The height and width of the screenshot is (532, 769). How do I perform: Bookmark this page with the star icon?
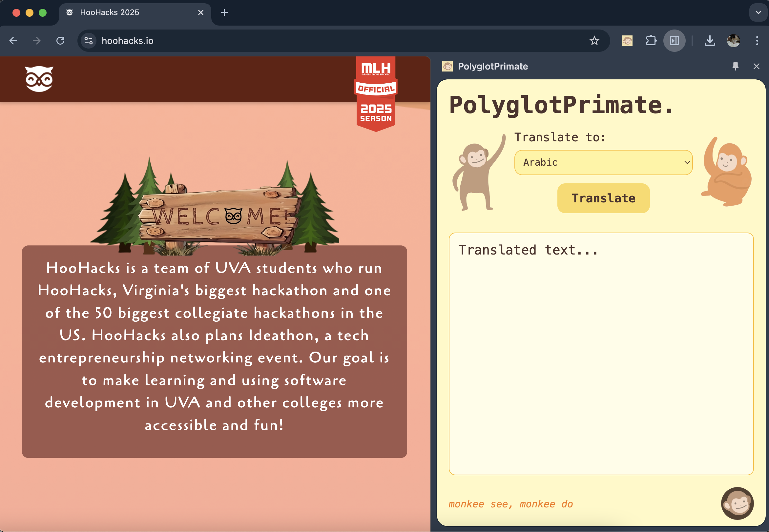(594, 41)
